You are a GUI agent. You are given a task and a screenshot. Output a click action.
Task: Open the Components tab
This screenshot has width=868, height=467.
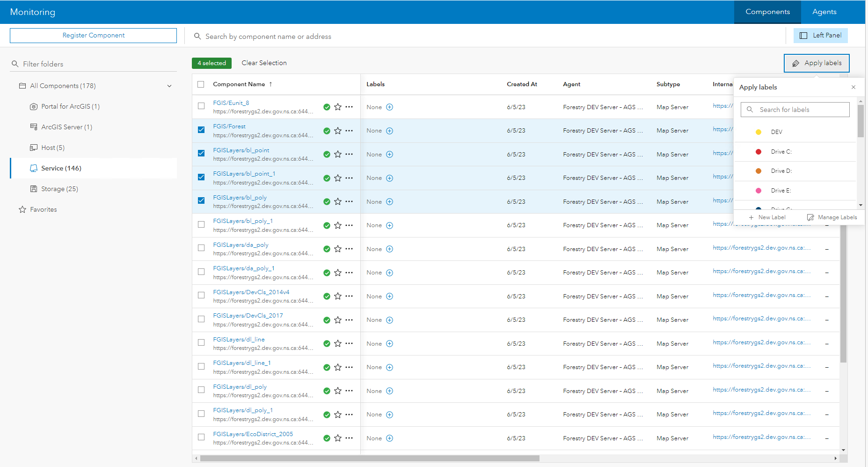point(767,12)
